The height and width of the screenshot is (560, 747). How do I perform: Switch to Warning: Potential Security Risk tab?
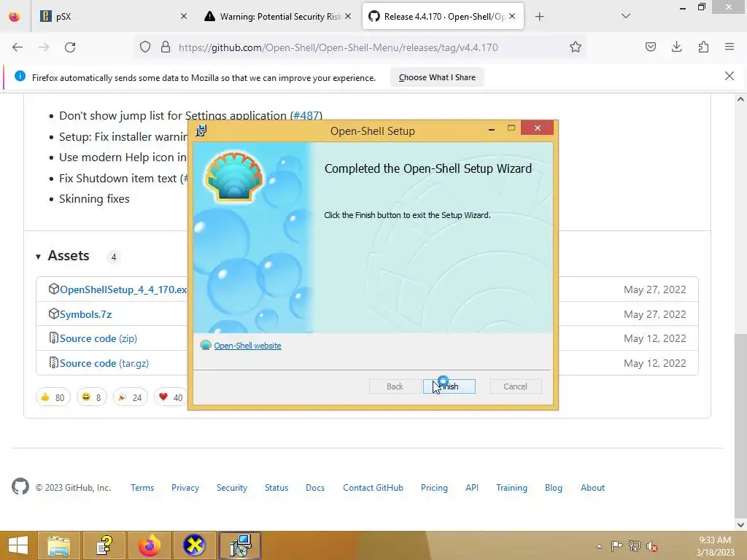279,17
